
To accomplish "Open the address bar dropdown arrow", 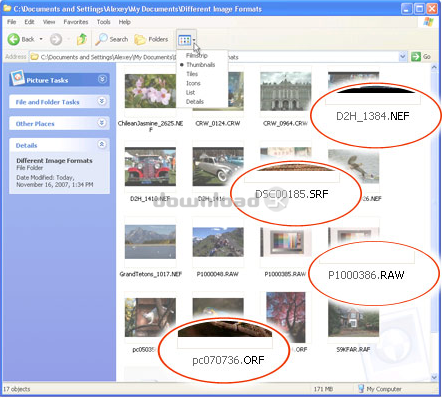I will pyautogui.click(x=403, y=57).
